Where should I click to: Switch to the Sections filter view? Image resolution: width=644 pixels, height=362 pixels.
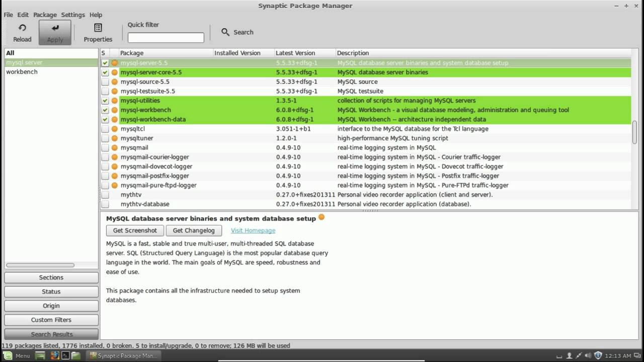tap(51, 278)
